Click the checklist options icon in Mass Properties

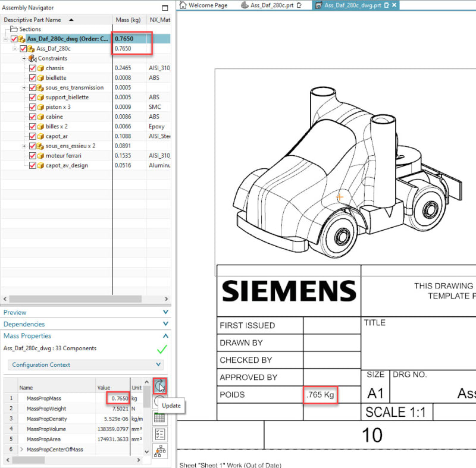pos(159,434)
